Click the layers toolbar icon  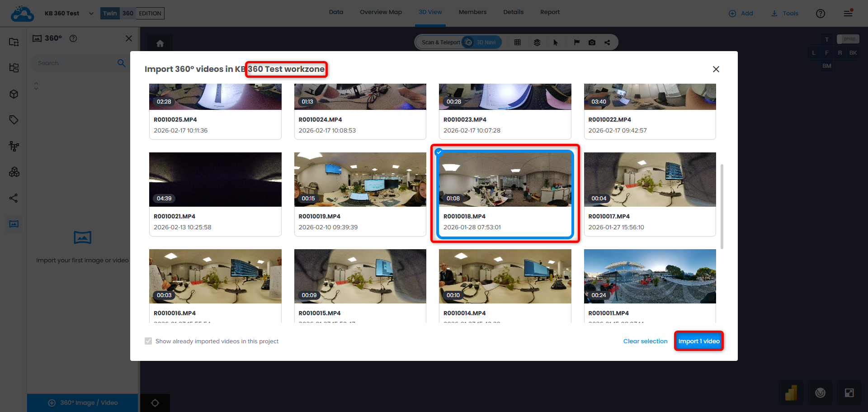tap(537, 43)
